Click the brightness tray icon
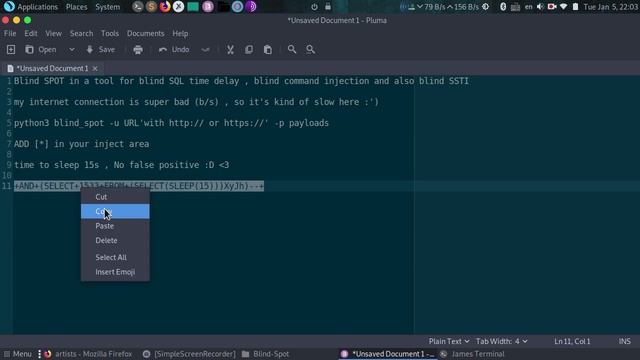The image size is (640, 360). (x=485, y=7)
